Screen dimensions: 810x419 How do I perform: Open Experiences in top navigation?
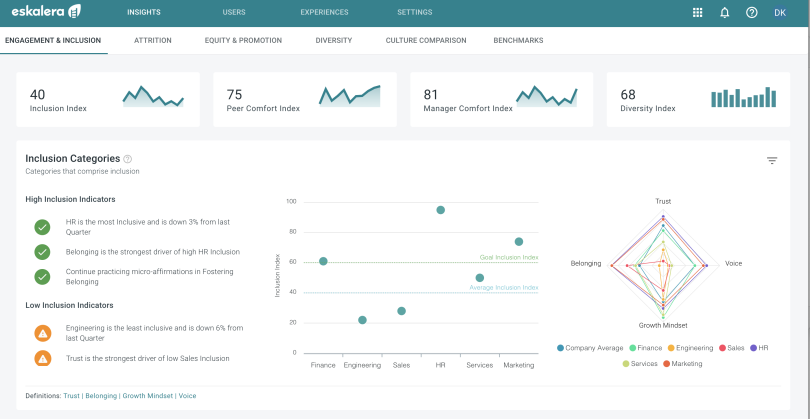[x=324, y=12]
